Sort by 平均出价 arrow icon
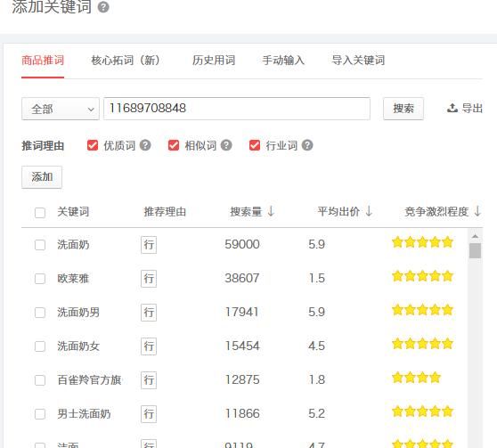Screen dimensions: 497x448 369,211
